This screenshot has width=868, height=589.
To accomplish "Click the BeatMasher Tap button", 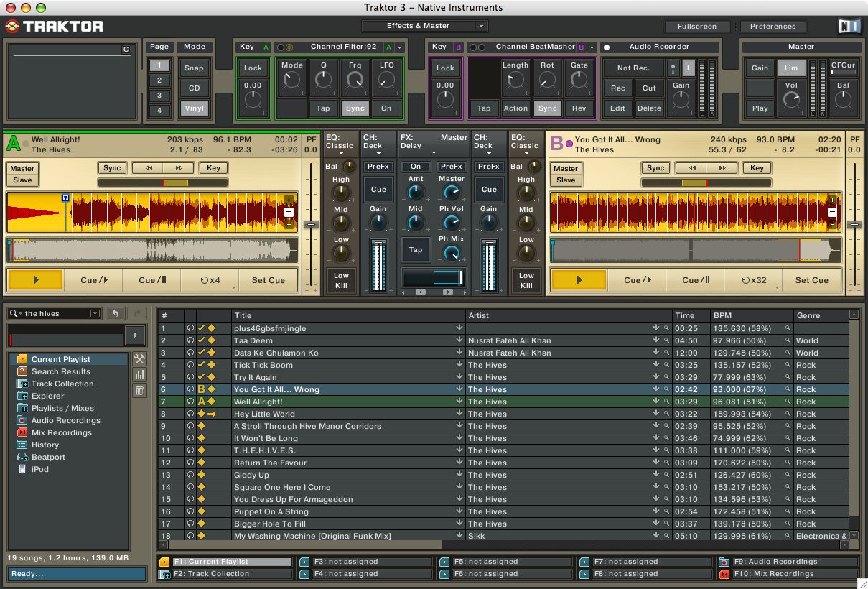I will click(x=485, y=108).
